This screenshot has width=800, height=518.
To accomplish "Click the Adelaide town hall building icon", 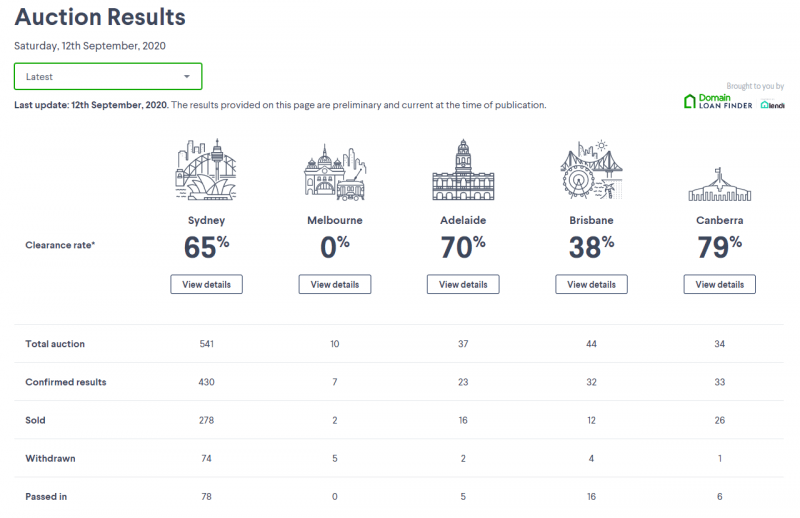I will pyautogui.click(x=463, y=169).
